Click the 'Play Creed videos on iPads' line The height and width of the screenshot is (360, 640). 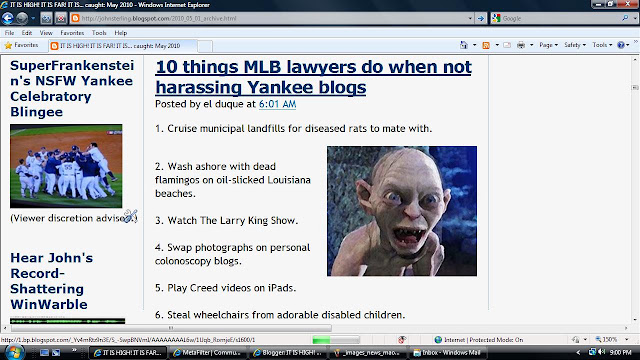coord(225,288)
